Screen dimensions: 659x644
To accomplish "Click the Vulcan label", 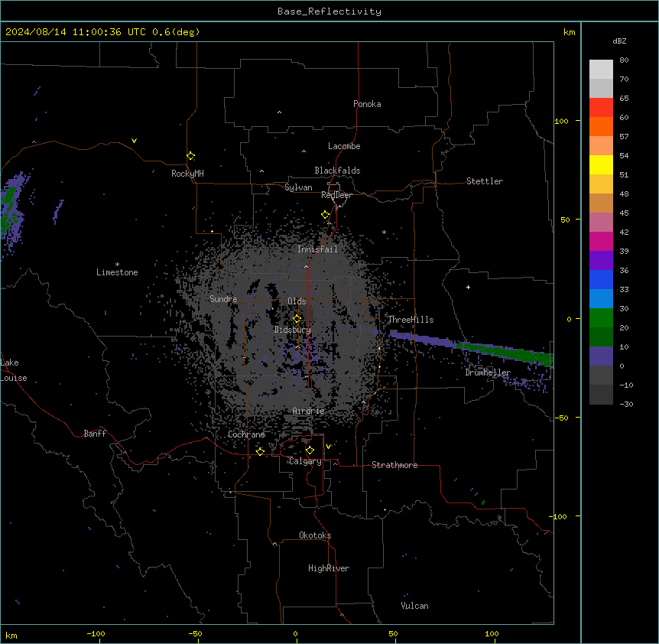I will pos(414,606).
